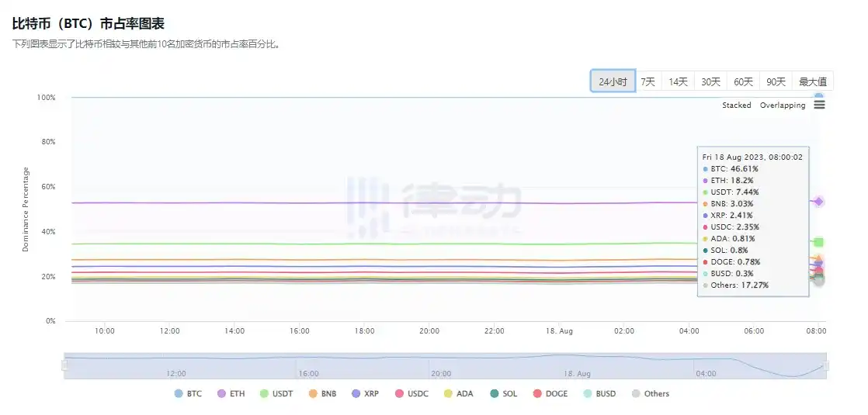Click the 10:00 x-axis label
868x415 pixels.
tap(105, 331)
